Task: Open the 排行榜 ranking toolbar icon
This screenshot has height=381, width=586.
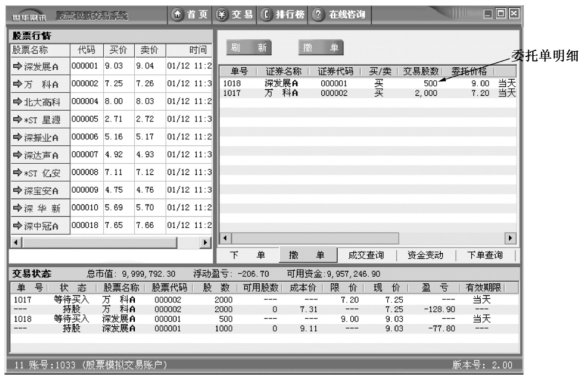Action: 266,15
